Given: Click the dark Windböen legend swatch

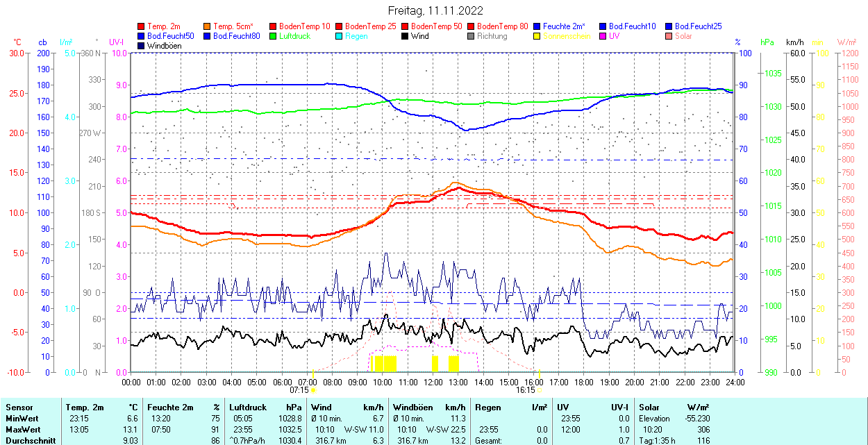Looking at the screenshot, I should [x=142, y=46].
